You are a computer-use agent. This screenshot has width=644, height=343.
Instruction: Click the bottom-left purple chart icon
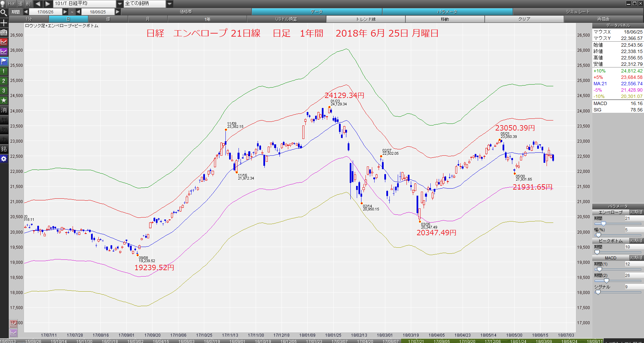13,333
